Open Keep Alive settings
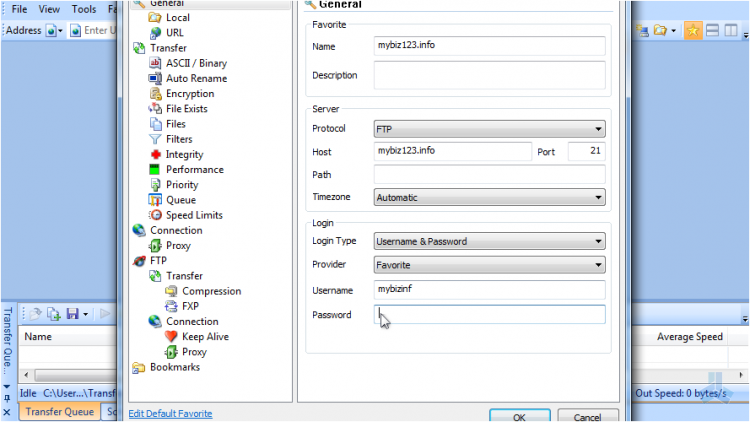 (205, 337)
